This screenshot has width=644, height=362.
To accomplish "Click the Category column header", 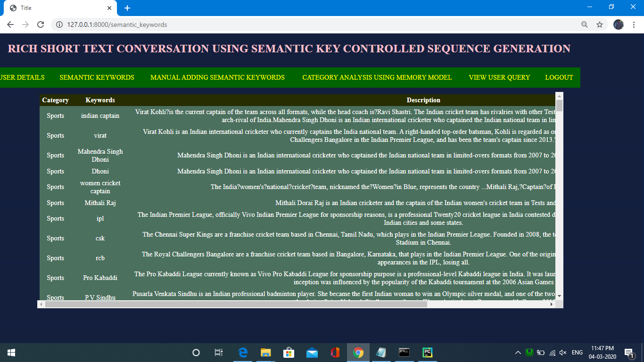I will [55, 100].
